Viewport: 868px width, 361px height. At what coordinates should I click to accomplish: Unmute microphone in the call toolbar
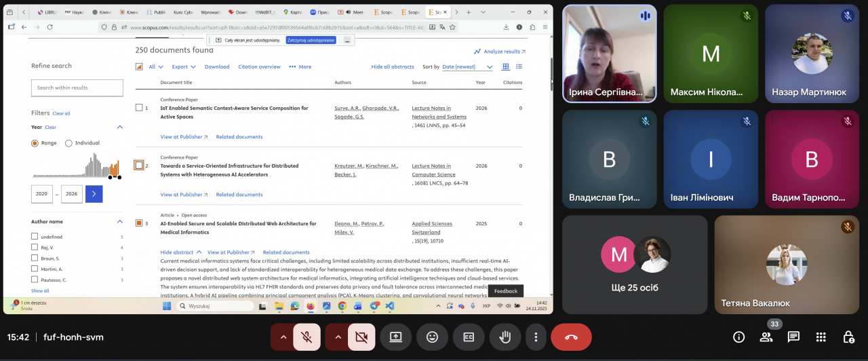click(x=307, y=337)
